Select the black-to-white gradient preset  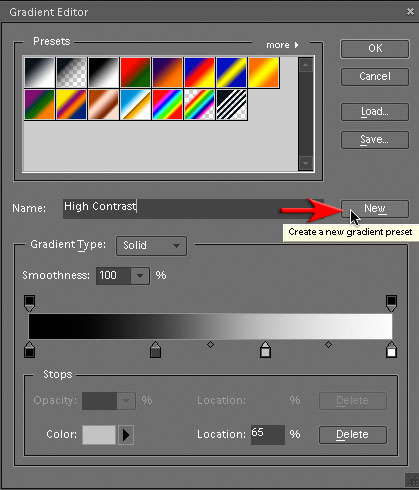[39, 72]
